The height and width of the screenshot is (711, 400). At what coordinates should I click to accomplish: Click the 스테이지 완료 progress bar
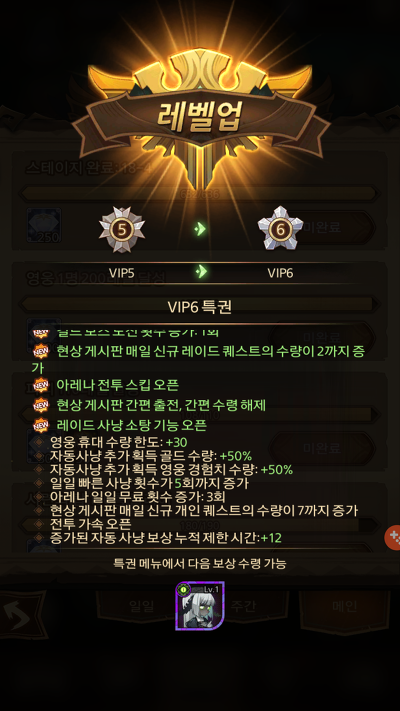[x=200, y=194]
